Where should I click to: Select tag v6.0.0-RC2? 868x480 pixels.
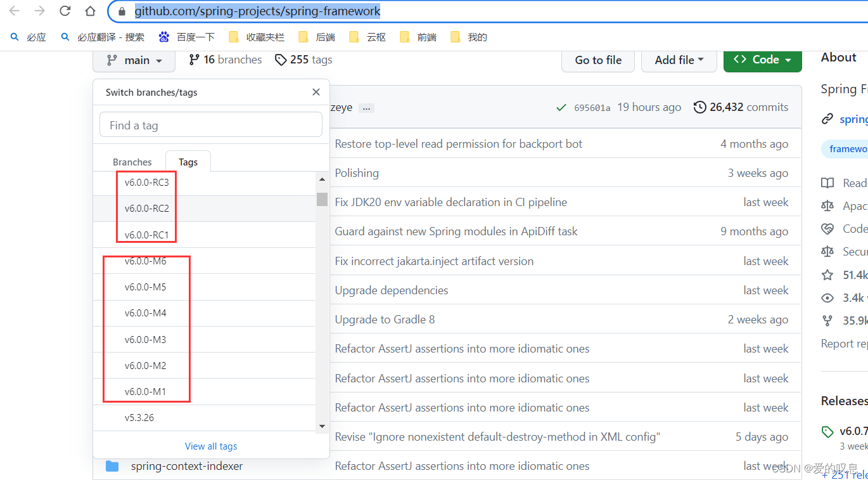(204, 209)
